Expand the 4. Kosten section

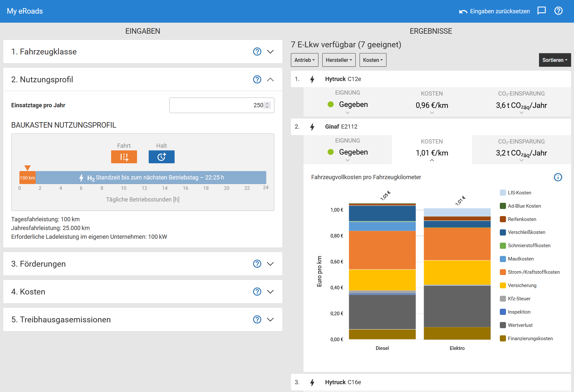click(x=270, y=292)
